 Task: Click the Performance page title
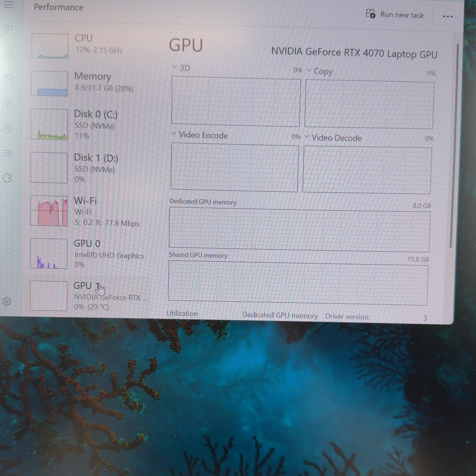pyautogui.click(x=58, y=7)
